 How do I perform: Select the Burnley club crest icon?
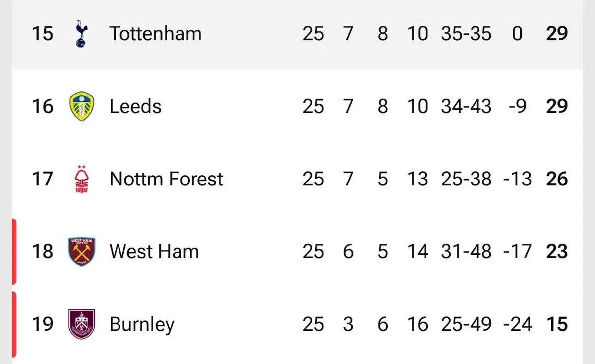pos(82,324)
